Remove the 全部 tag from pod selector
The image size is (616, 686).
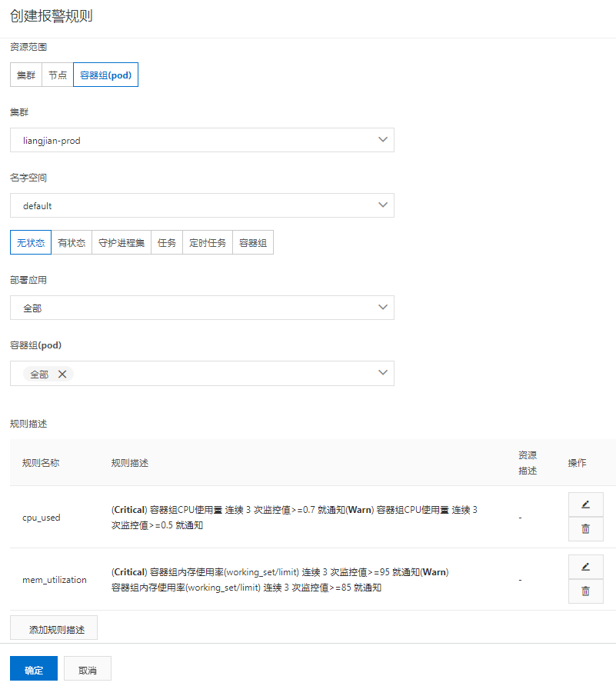click(x=62, y=374)
